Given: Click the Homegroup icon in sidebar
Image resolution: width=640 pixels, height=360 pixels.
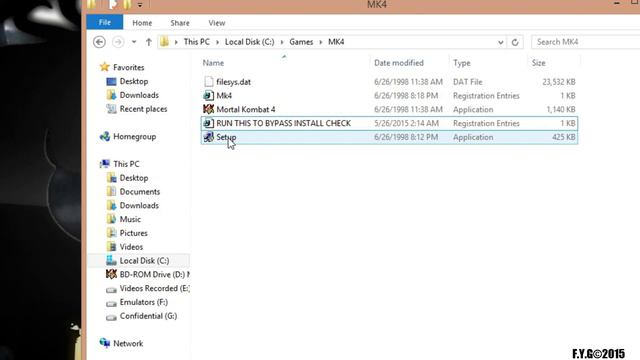Looking at the screenshot, I should [x=104, y=136].
